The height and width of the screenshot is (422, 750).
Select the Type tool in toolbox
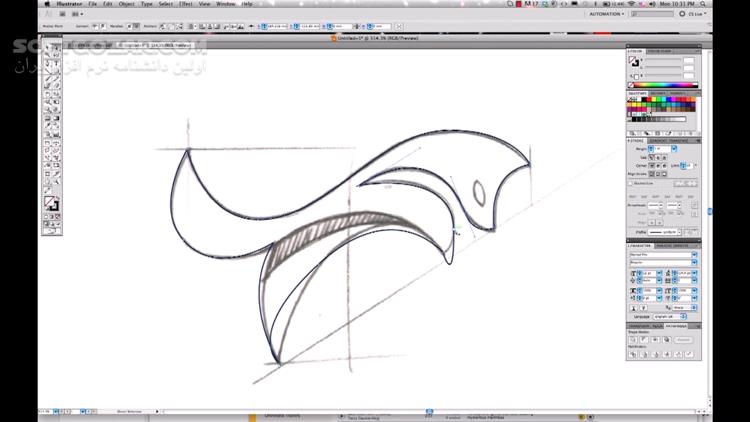tap(56, 64)
